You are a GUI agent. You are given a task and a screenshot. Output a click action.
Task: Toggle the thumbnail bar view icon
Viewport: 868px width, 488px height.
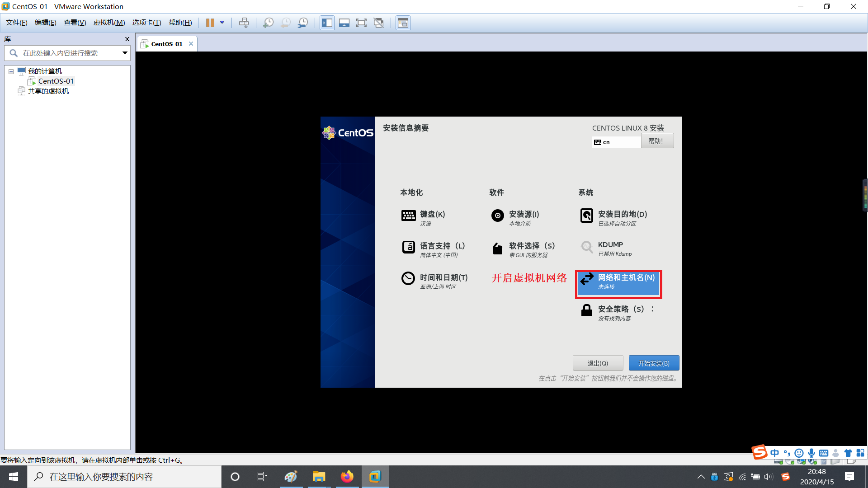344,23
